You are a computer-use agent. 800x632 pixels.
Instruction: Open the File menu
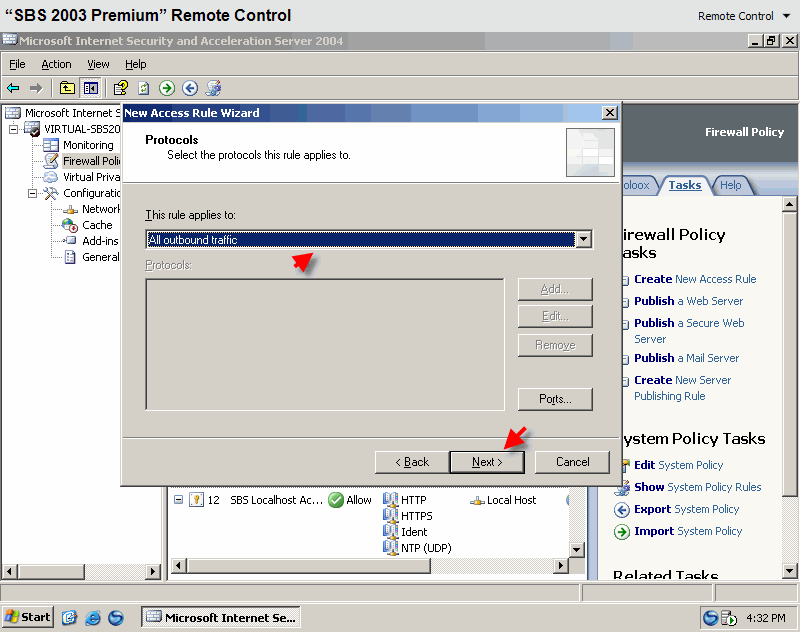17,64
